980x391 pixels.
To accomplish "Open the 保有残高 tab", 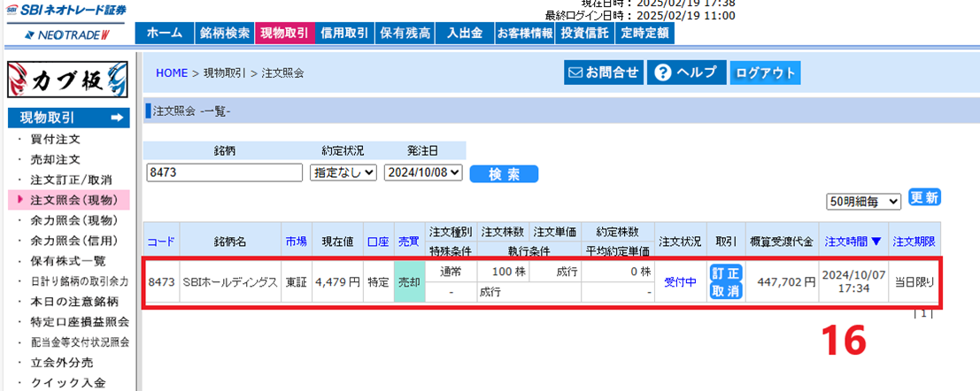I will (x=405, y=33).
